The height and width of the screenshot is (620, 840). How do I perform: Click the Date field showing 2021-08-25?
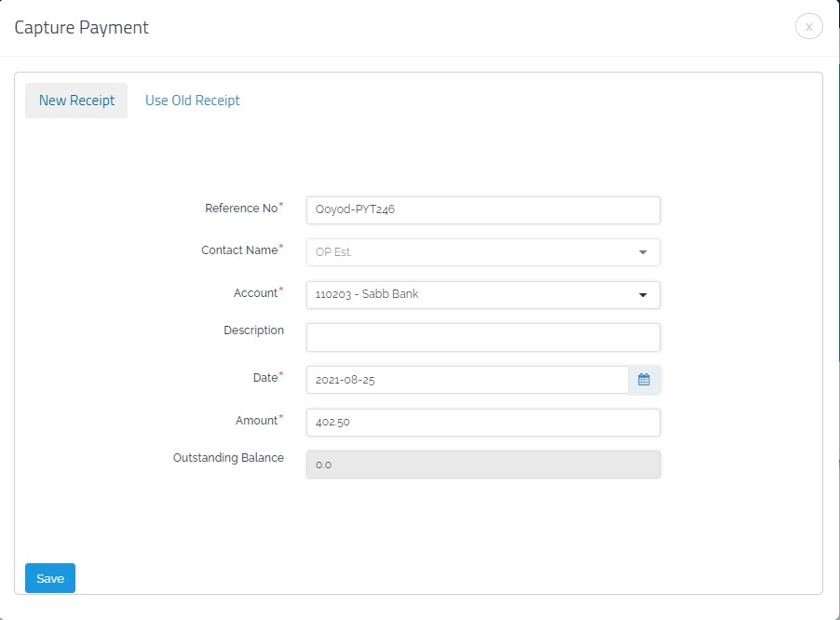pyautogui.click(x=467, y=380)
